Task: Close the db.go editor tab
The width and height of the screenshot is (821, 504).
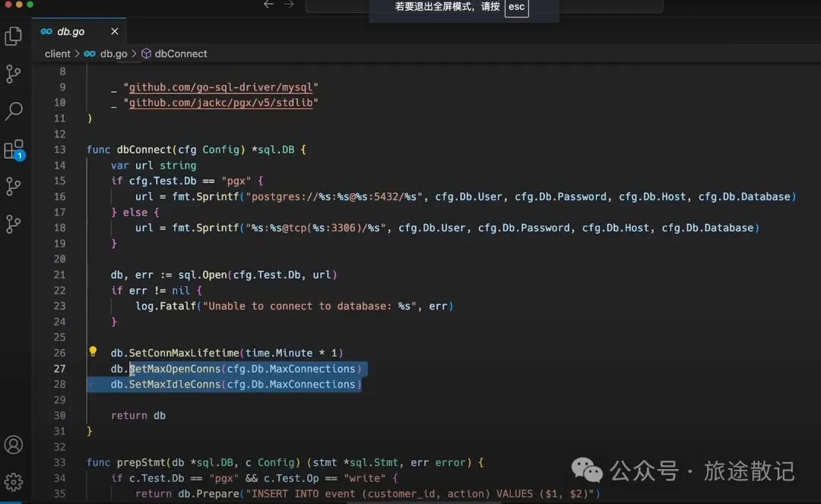Action: [x=115, y=31]
